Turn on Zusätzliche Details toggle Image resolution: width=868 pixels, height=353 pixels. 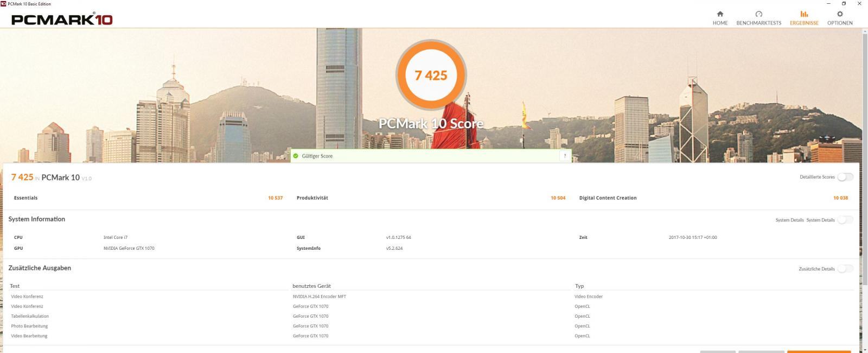pos(845,269)
